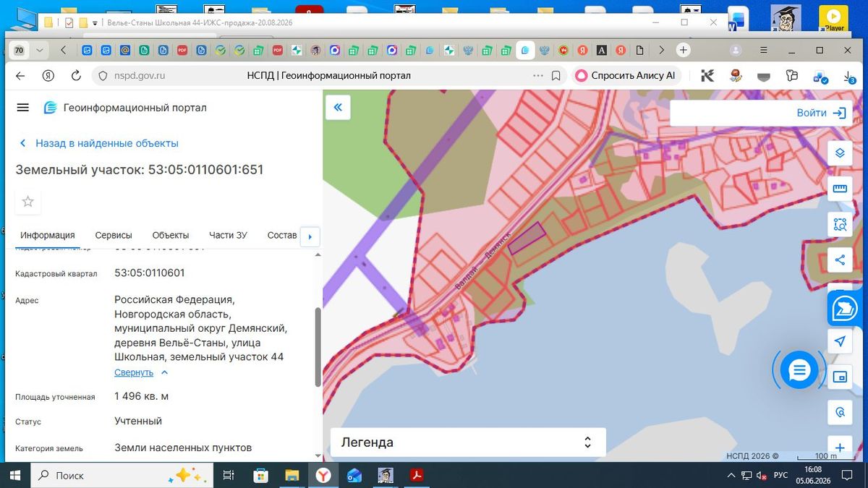Click the map search-at-point tool icon
The image size is (868, 488).
coord(840,412)
